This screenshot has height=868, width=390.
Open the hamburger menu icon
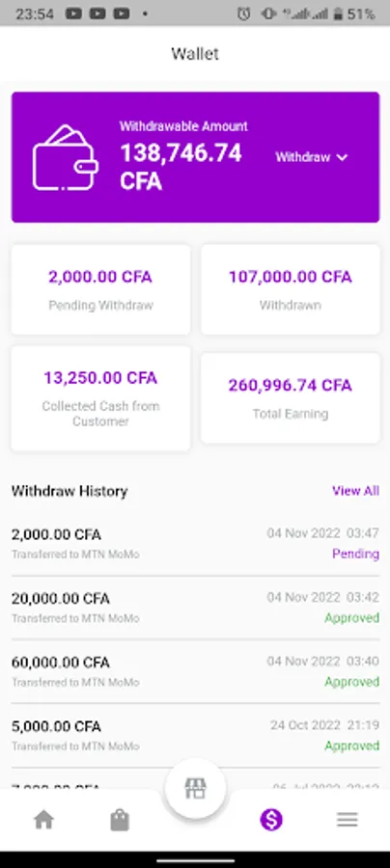[348, 819]
